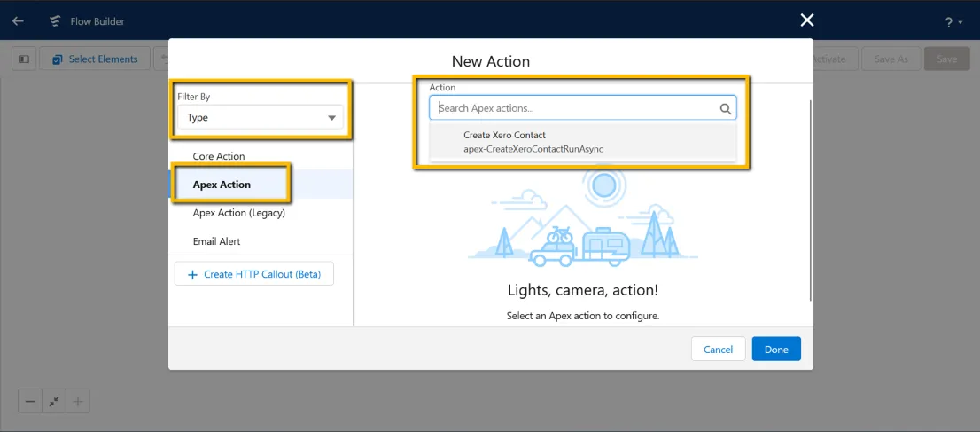Click Create HTTP Callout (Beta) button
This screenshot has width=980, height=432.
(253, 273)
